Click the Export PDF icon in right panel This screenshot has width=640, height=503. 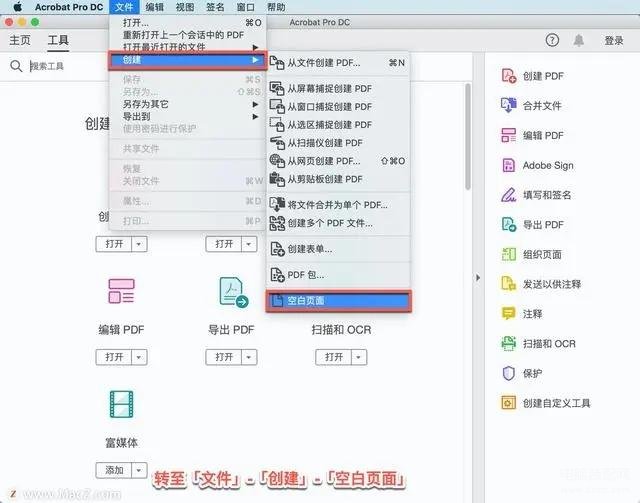[509, 225]
